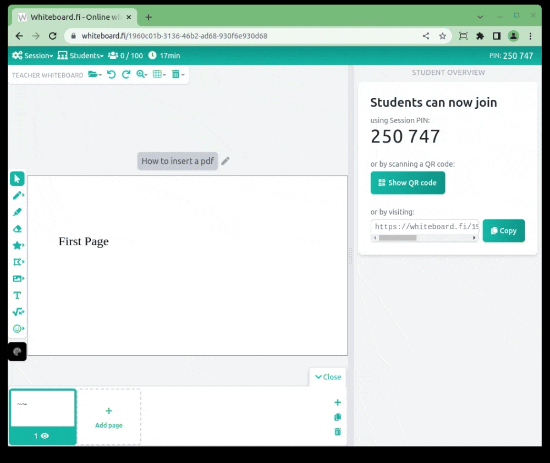
Task: Toggle page 1 visibility eye icon
Action: tap(45, 436)
